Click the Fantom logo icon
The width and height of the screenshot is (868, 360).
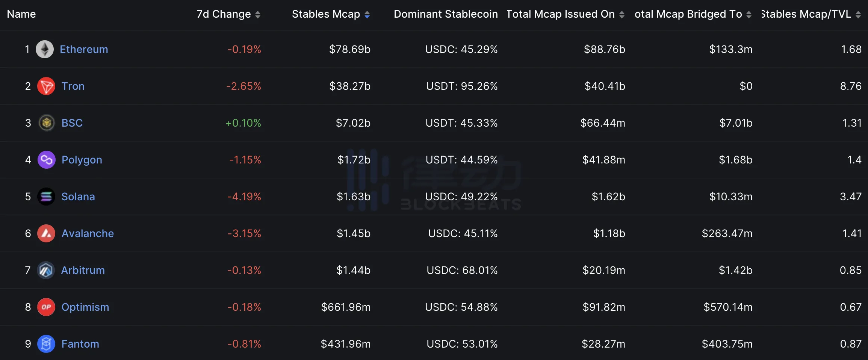(x=46, y=343)
